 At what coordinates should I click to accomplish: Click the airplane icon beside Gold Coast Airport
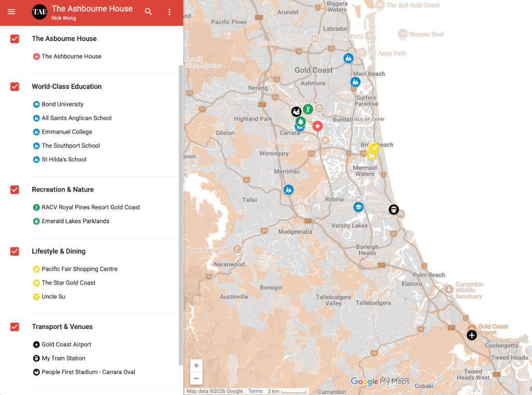coord(36,345)
